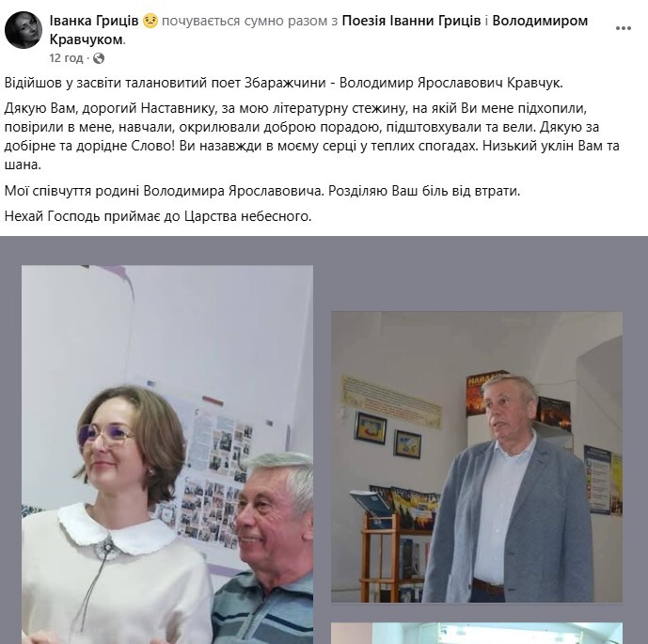The width and height of the screenshot is (648, 644).
Task: Click the Кравчуком surname on second header line
Action: 87,39
